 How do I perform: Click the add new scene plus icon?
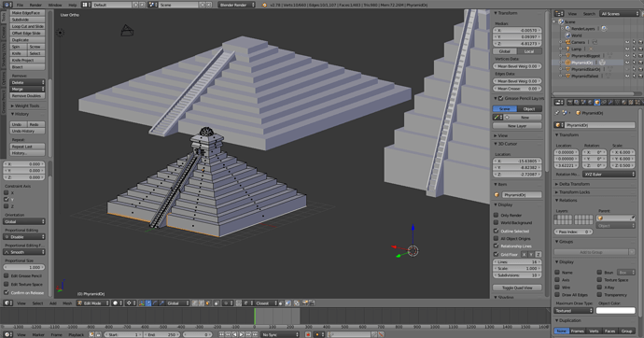tap(203, 5)
